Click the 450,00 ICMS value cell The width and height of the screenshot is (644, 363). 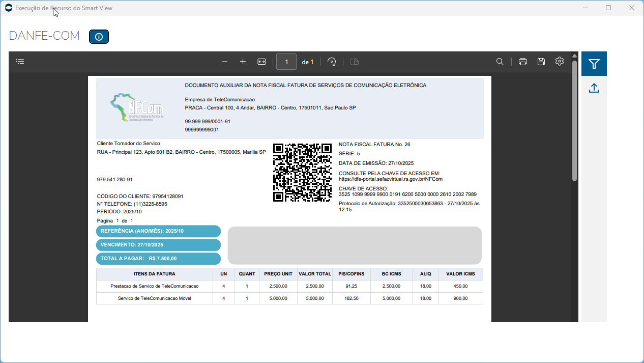[461, 286]
